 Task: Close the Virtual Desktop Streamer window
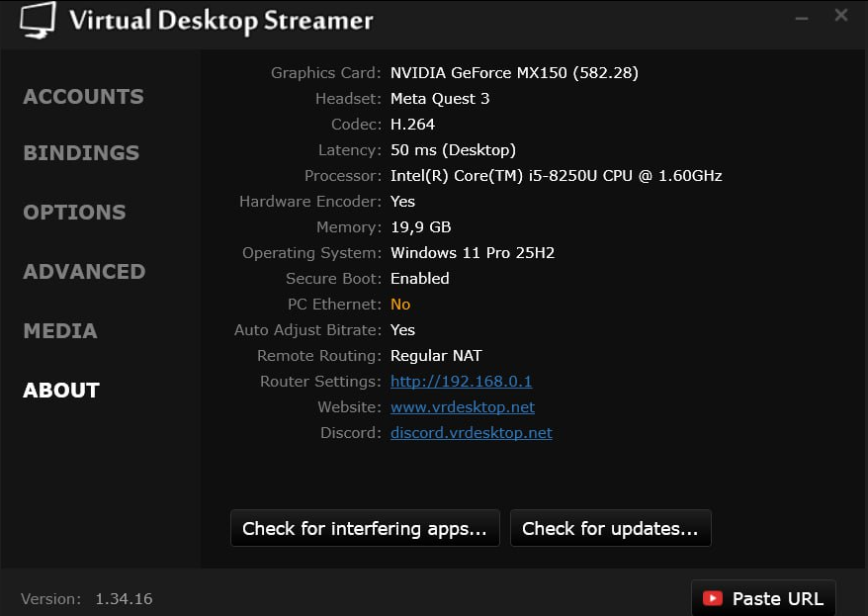tap(841, 15)
